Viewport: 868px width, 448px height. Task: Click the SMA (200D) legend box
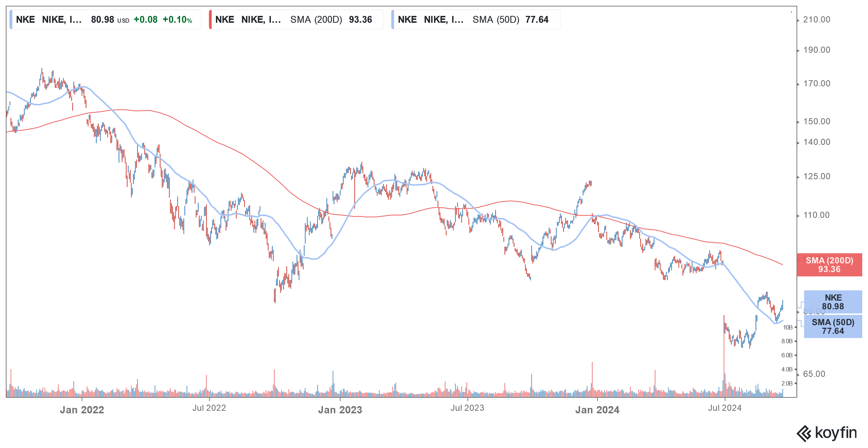tap(296, 20)
